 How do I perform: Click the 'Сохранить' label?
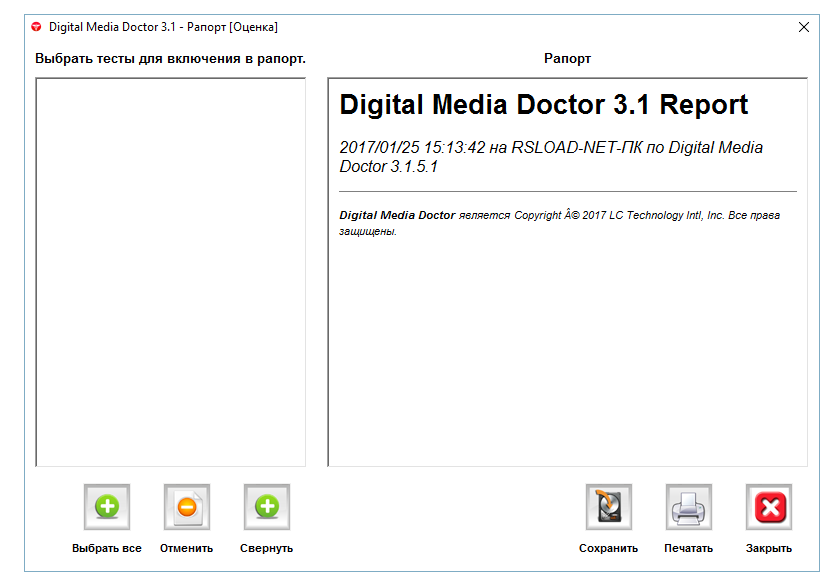pyautogui.click(x=608, y=548)
